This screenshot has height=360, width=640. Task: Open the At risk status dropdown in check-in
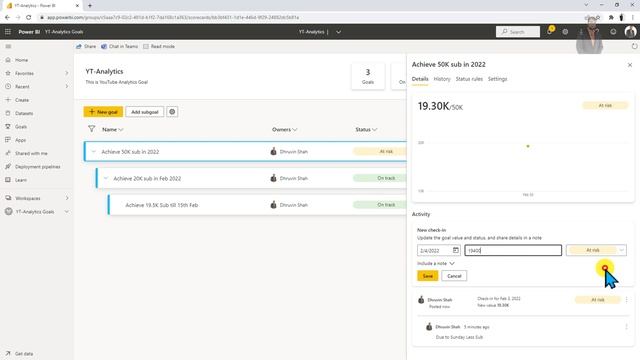tap(596, 250)
